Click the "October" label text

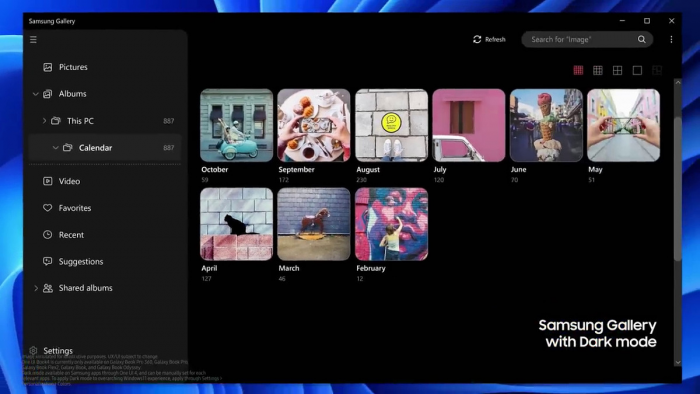click(215, 170)
